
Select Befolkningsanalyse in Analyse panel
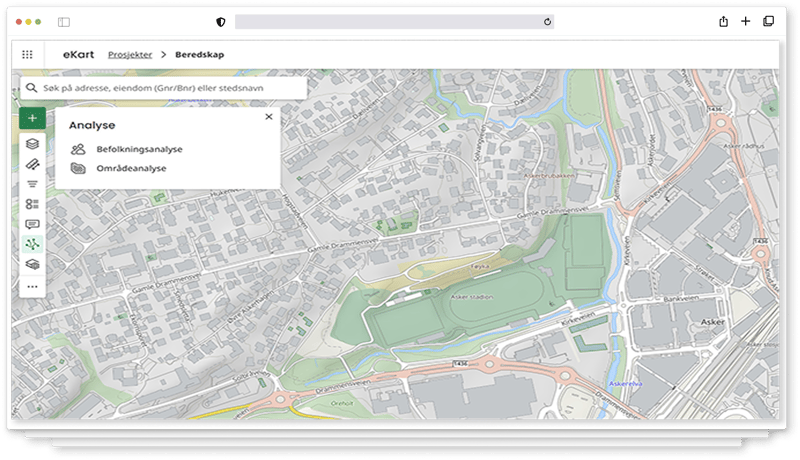(139, 149)
